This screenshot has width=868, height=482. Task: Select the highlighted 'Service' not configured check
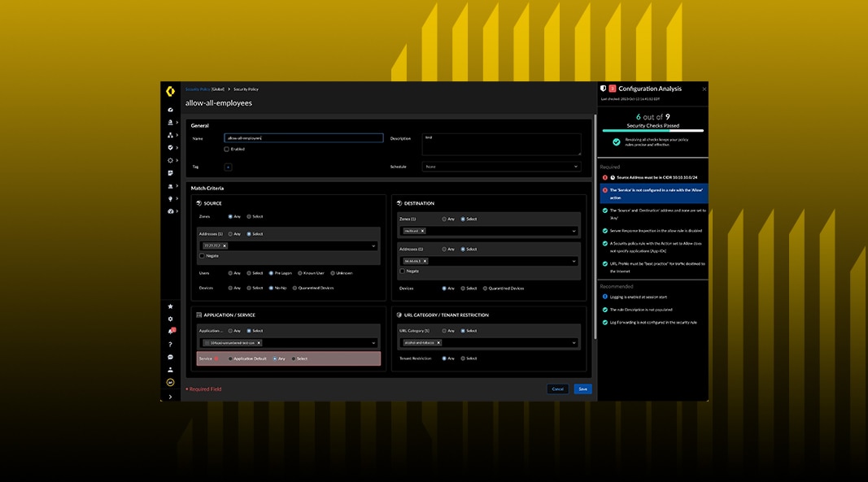pos(652,193)
